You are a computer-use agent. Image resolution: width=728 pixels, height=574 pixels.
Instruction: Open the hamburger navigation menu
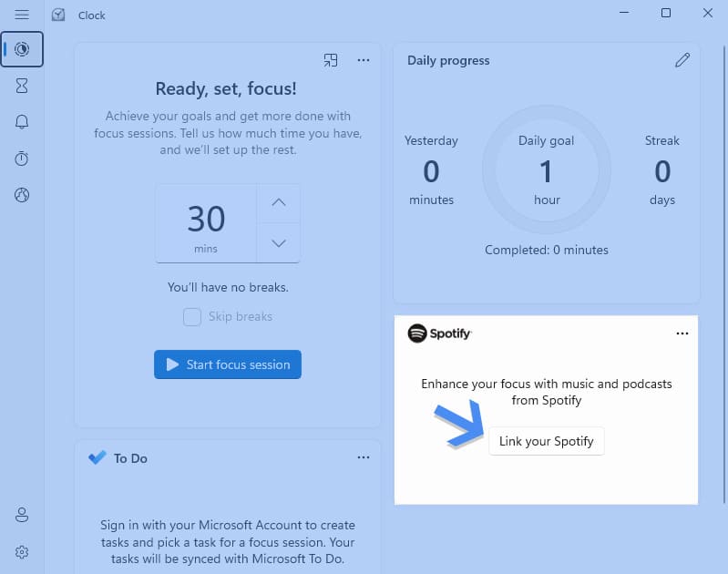coord(22,15)
